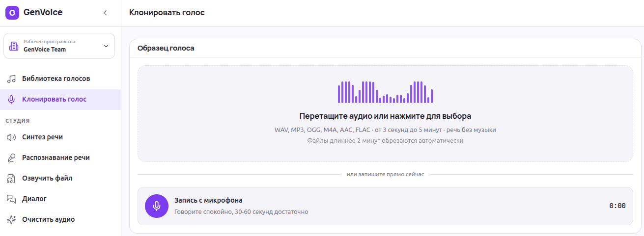
Task: Click Перетащите аудио или нажмите для выбора
Action: pyautogui.click(x=385, y=116)
